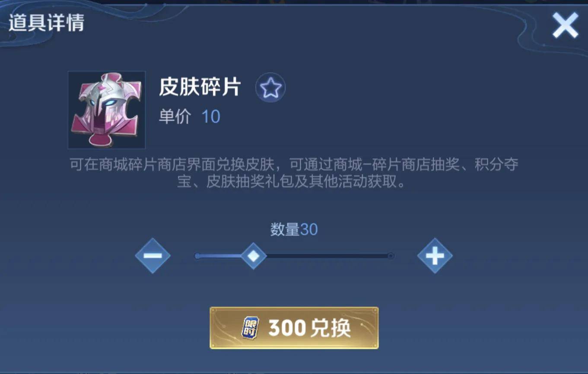Image resolution: width=588 pixels, height=374 pixels.
Task: Click the diamond-shaped quantity slider handle
Action: pos(253,256)
